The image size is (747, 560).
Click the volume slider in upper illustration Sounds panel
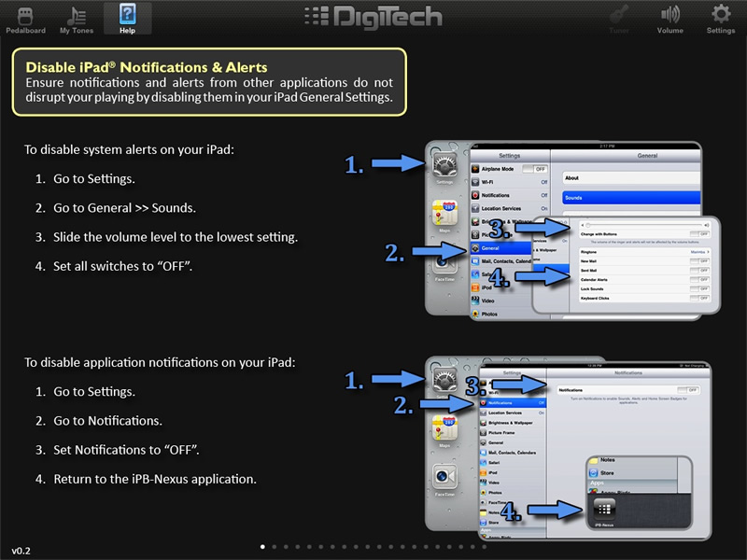644,225
